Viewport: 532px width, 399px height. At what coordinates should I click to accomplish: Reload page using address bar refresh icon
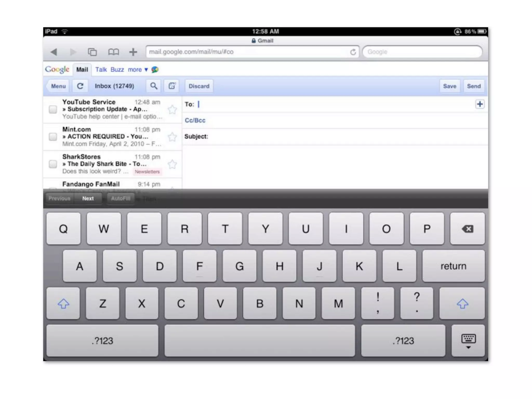353,52
